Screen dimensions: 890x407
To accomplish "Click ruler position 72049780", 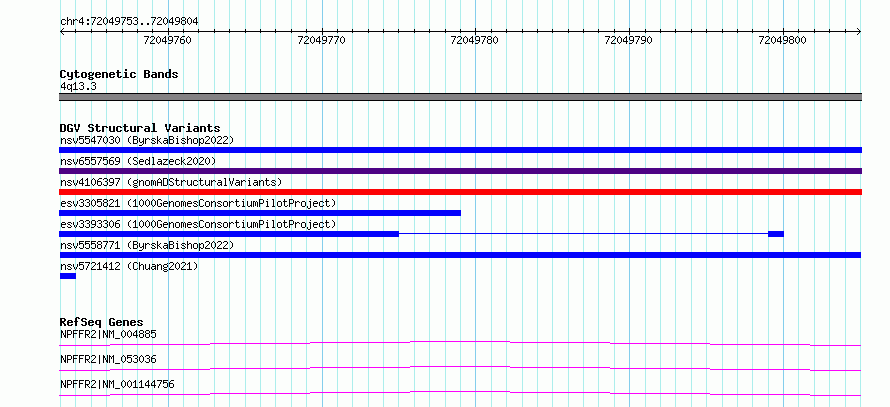I will [x=475, y=40].
